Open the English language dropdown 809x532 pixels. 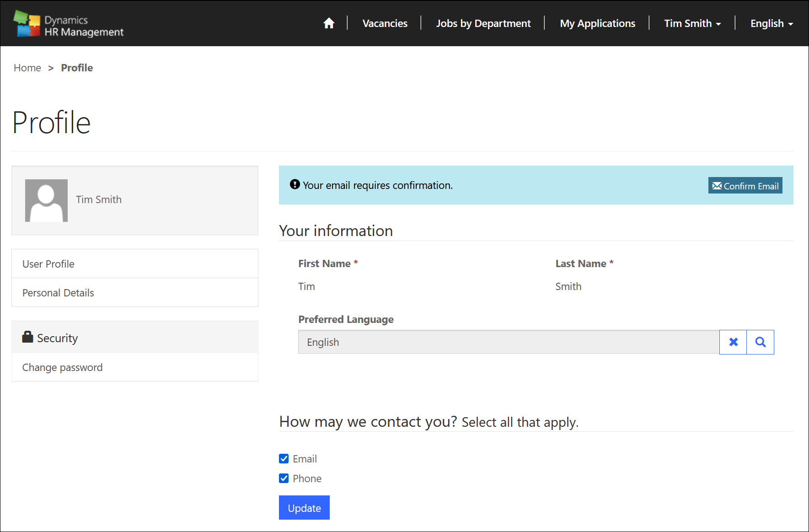(771, 23)
